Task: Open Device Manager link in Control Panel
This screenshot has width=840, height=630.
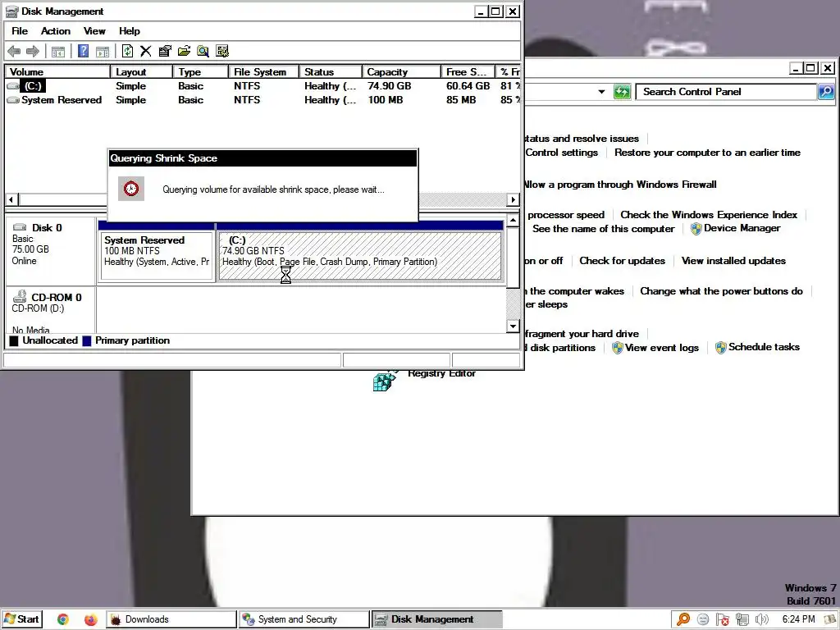Action: pyautogui.click(x=742, y=228)
